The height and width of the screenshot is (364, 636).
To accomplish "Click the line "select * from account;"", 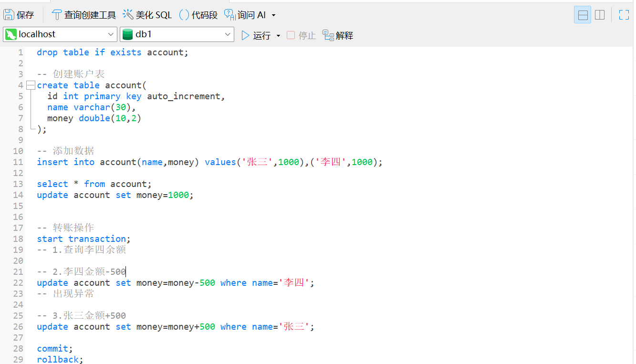I will coord(94,184).
